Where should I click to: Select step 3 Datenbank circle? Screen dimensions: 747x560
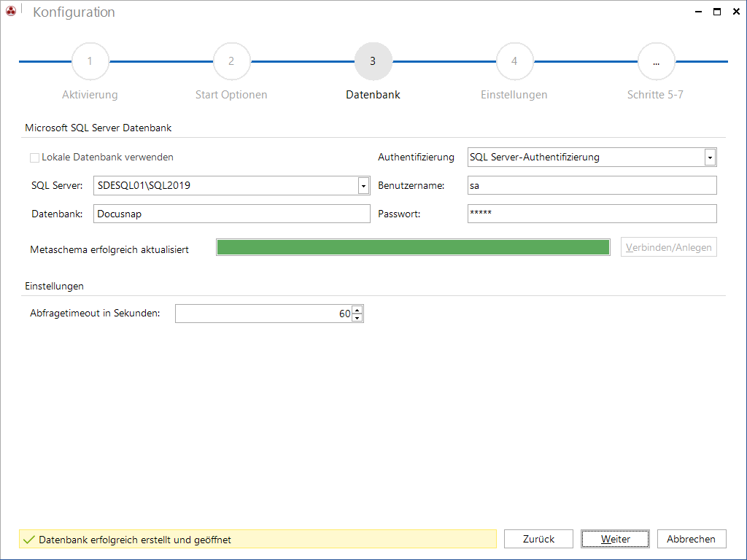tap(373, 61)
